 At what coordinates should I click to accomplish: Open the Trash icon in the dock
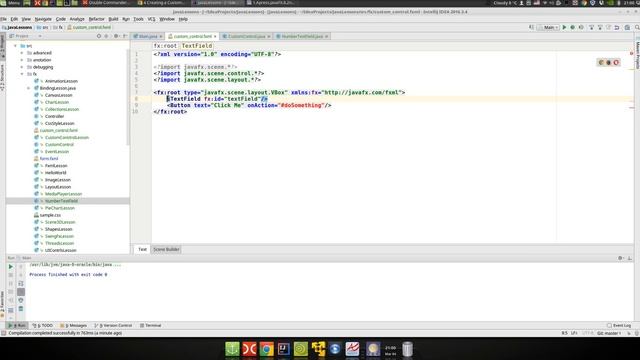(x=407, y=349)
